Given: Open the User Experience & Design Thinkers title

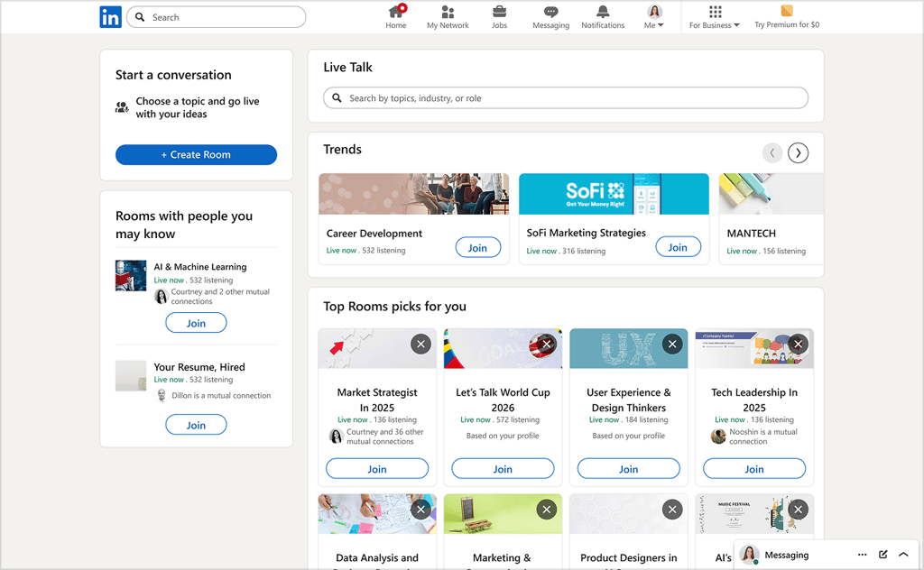Looking at the screenshot, I should (x=629, y=400).
